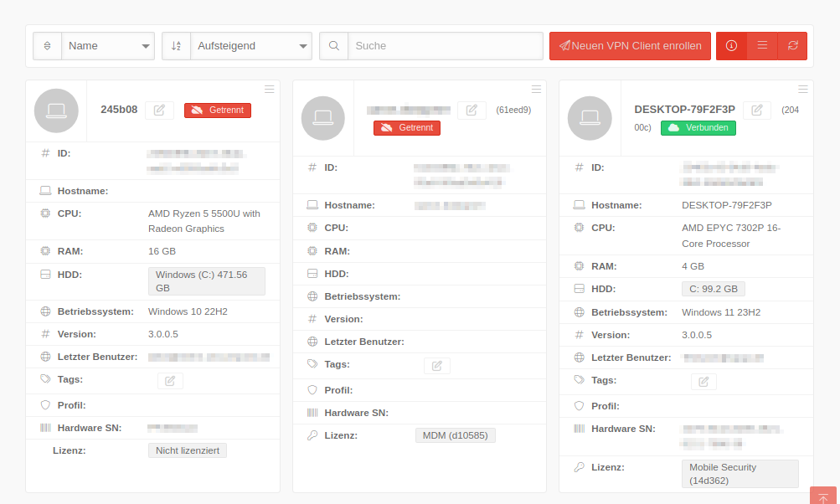Edit tags of the middle client card
Viewport: 840px width, 504px height.
pyautogui.click(x=436, y=366)
